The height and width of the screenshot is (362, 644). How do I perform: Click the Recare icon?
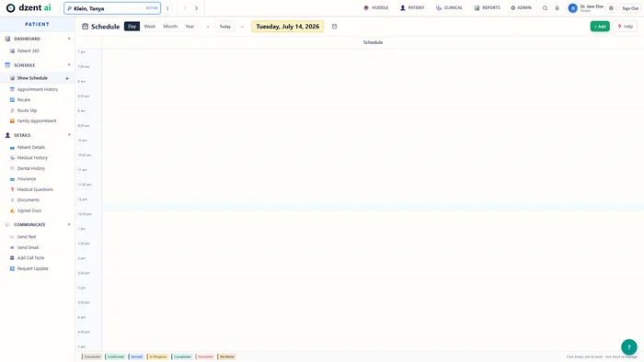point(12,99)
